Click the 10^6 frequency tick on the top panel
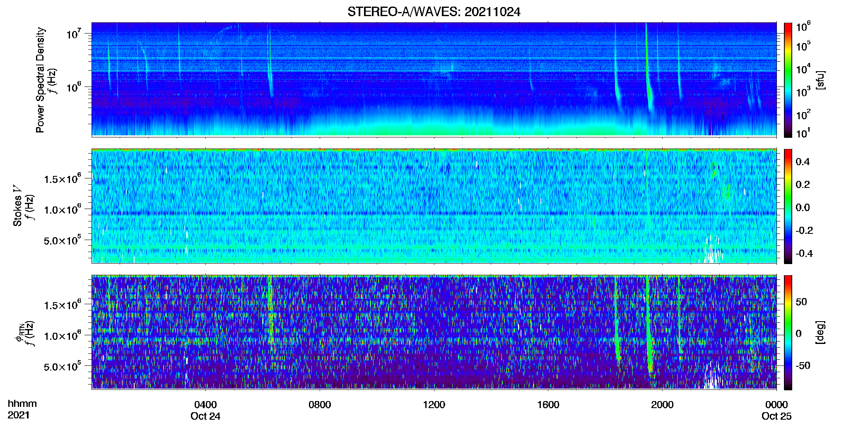868x447 pixels. click(x=74, y=87)
